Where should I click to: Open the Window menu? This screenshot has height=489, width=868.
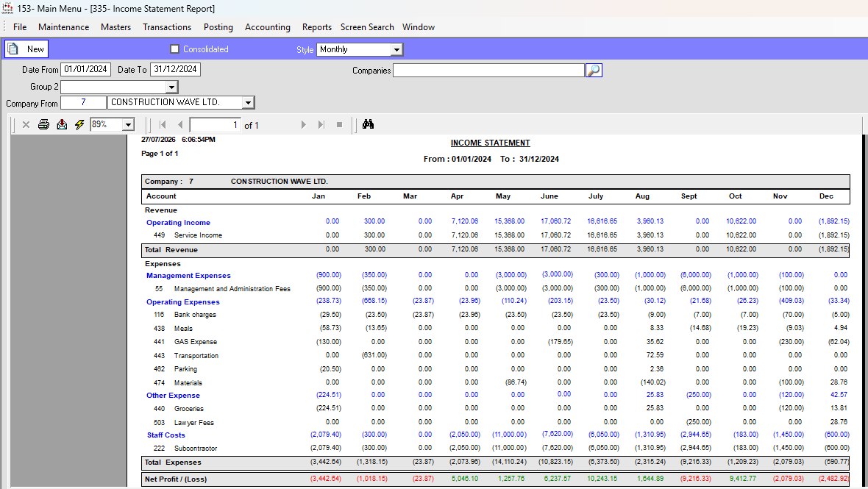click(x=419, y=27)
